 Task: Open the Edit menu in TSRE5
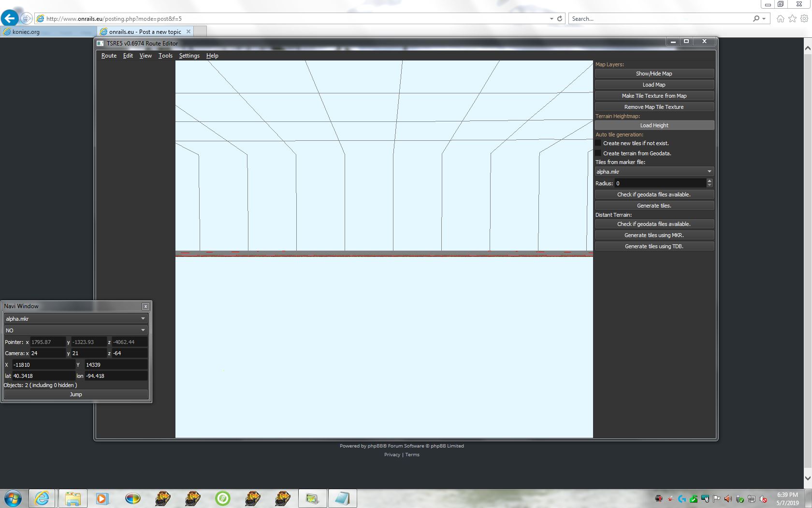click(128, 56)
